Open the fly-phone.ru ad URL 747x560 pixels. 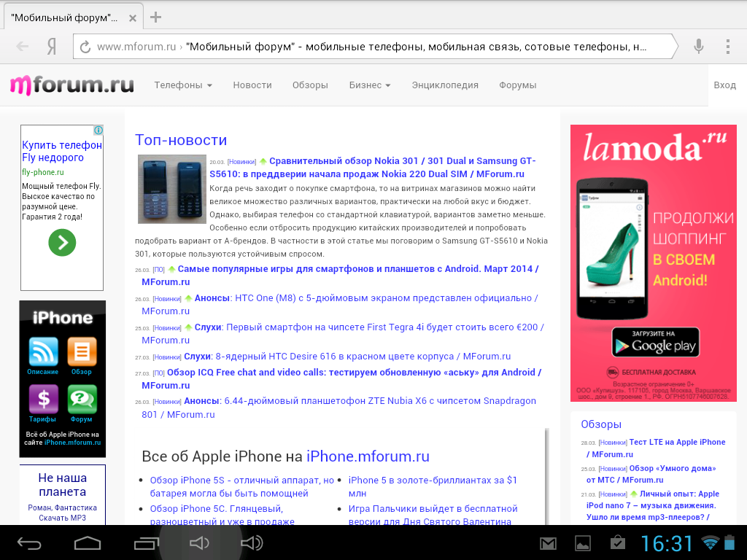43,172
